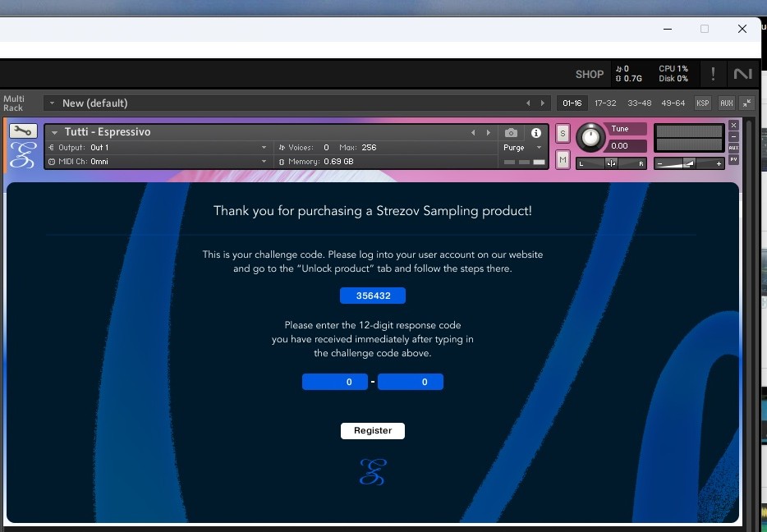Click the Tune knob
This screenshot has height=532, width=767.
(590, 137)
